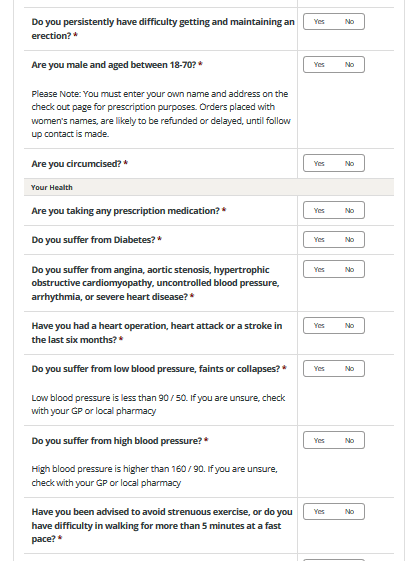This screenshot has height=561, width=417.
Task: Select Yes for high blood pressure
Action: (x=319, y=440)
